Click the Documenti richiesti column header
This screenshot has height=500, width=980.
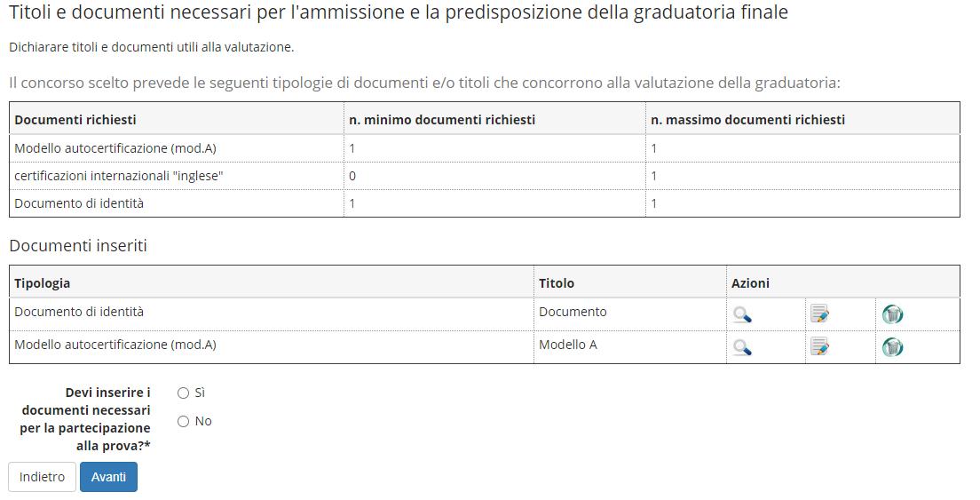click(x=75, y=119)
